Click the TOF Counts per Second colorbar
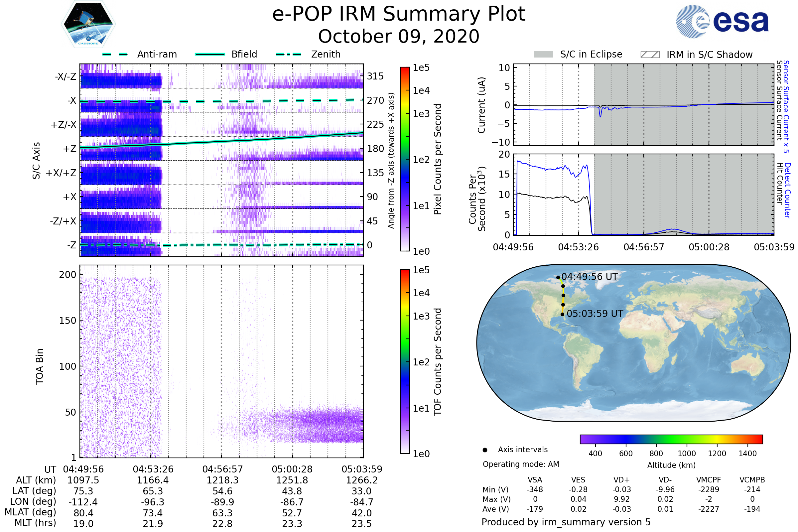 [x=405, y=361]
